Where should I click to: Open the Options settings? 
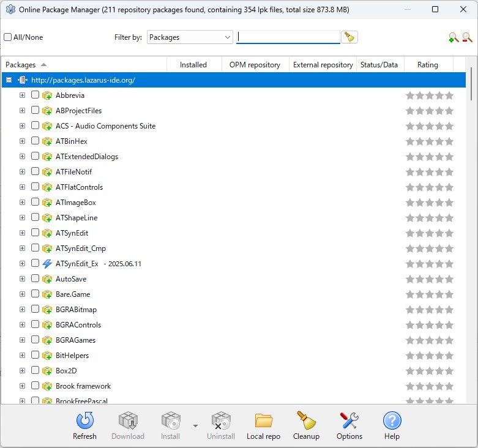tap(349, 425)
